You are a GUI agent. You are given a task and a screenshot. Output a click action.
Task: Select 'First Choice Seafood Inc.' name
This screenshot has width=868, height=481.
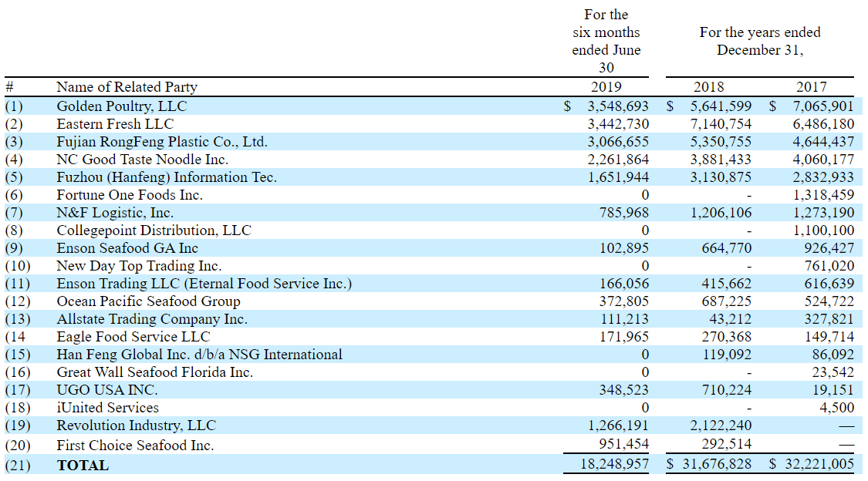coord(135,445)
